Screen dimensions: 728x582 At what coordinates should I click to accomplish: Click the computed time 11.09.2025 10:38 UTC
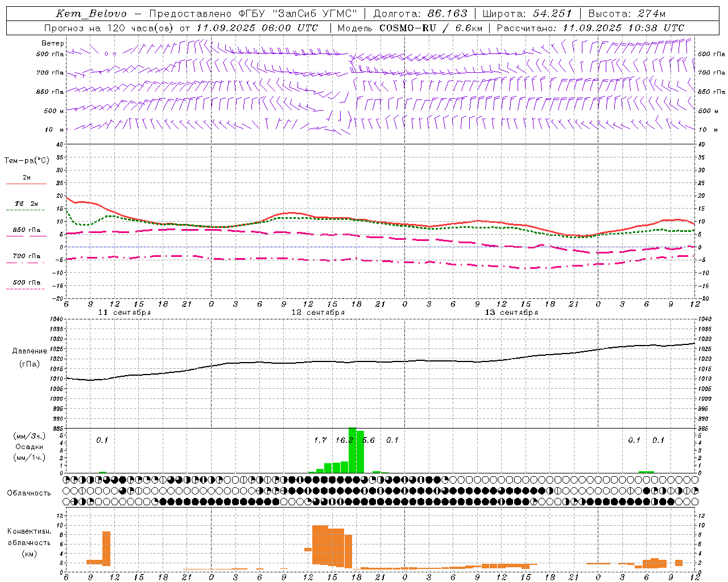(623, 28)
